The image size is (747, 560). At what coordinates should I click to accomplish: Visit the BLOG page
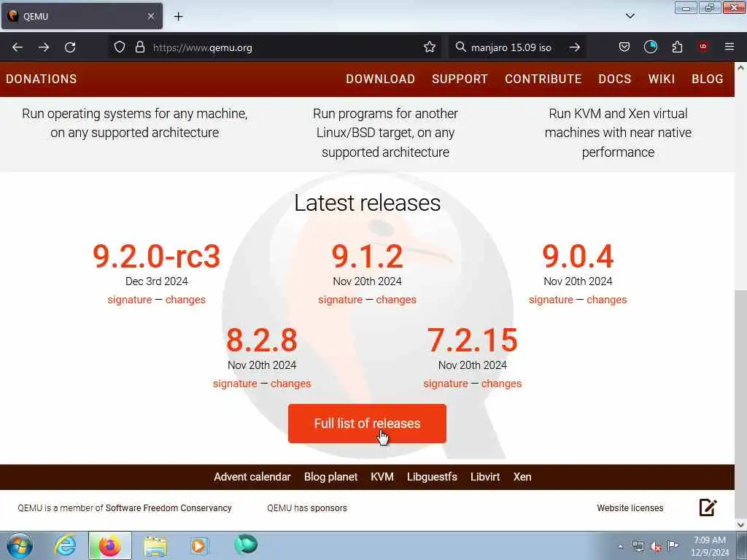(708, 79)
